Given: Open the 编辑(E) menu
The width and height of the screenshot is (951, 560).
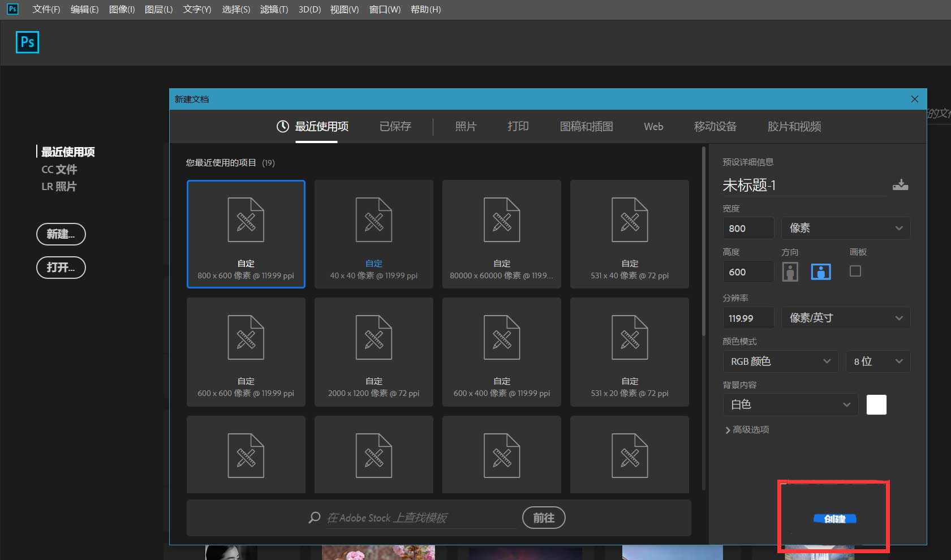Looking at the screenshot, I should 84,9.
